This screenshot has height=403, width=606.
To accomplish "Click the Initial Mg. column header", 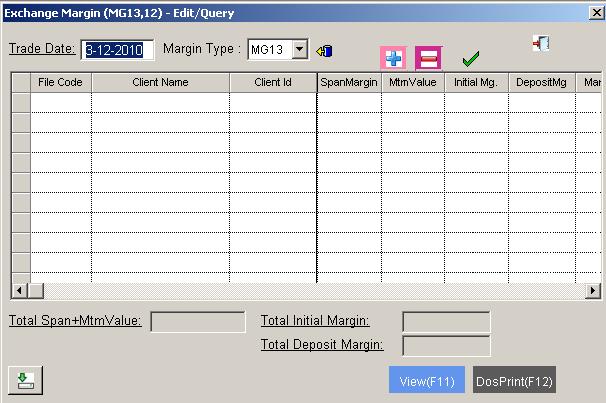I will pos(477,82).
